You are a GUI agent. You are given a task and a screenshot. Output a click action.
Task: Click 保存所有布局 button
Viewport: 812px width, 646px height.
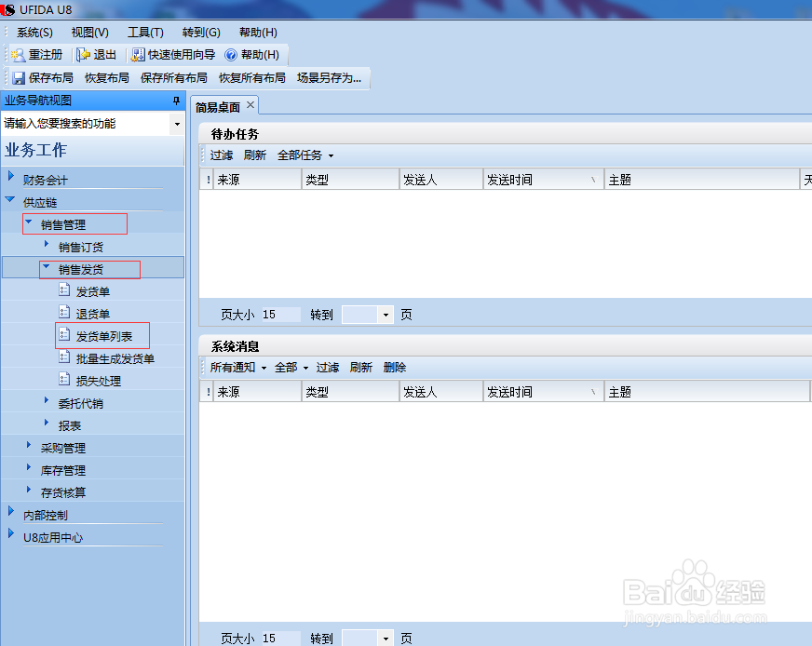173,78
